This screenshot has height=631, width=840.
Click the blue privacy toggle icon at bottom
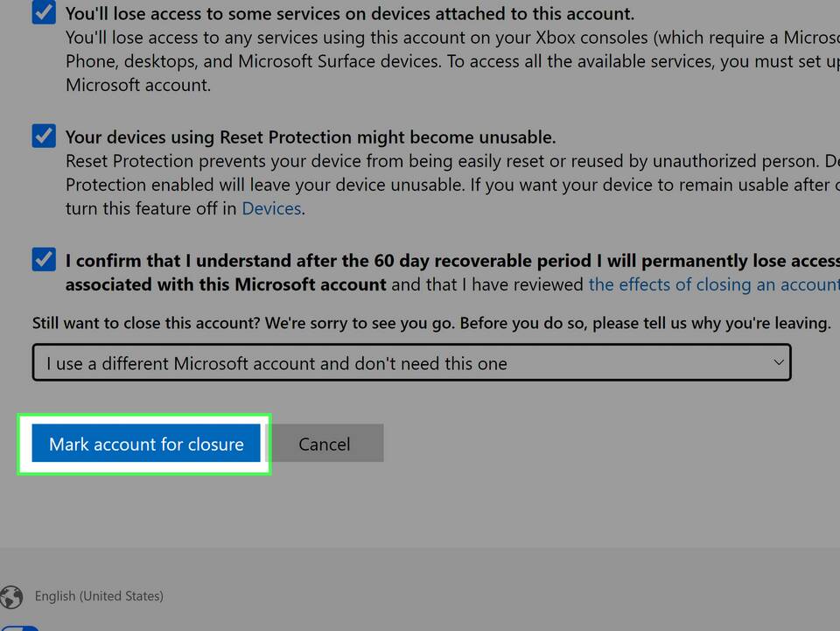(21, 627)
